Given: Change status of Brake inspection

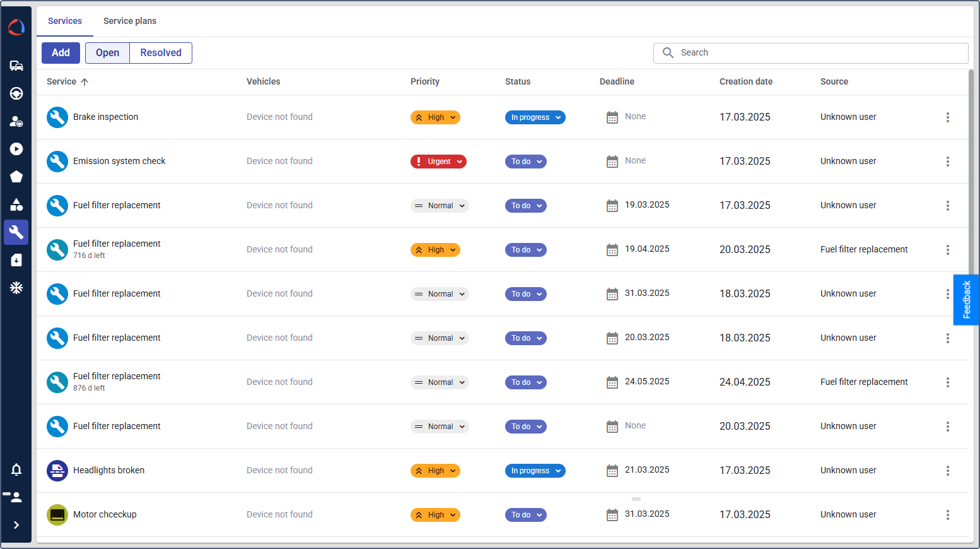Looking at the screenshot, I should pyautogui.click(x=535, y=117).
